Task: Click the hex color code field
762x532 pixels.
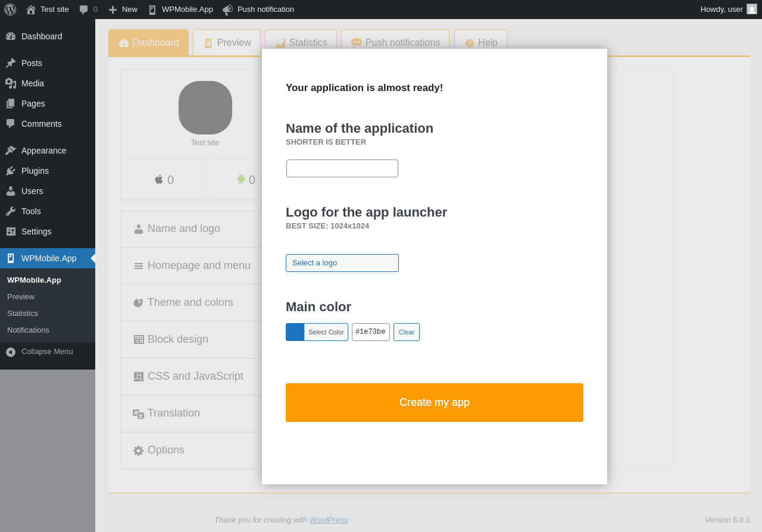Action: (371, 332)
